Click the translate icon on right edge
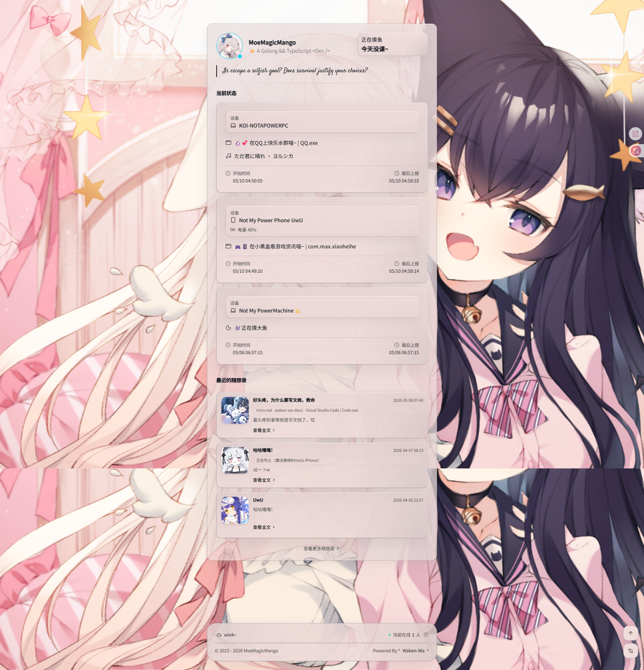 pos(636,151)
